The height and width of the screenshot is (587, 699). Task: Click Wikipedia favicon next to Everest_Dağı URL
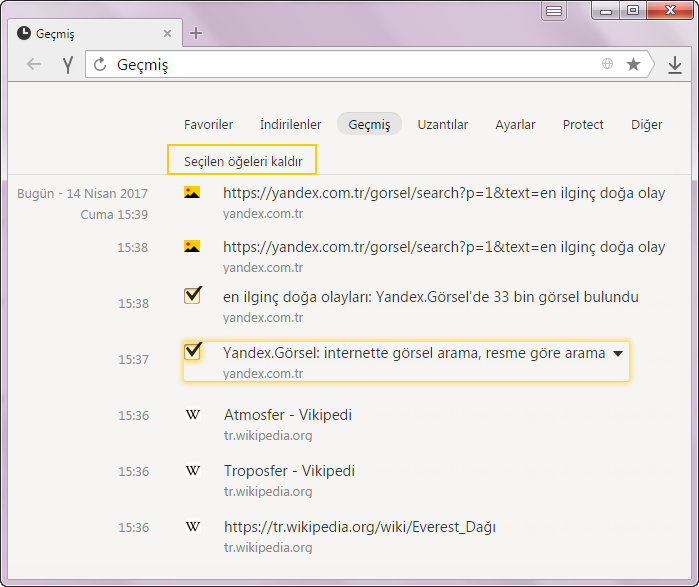[193, 527]
